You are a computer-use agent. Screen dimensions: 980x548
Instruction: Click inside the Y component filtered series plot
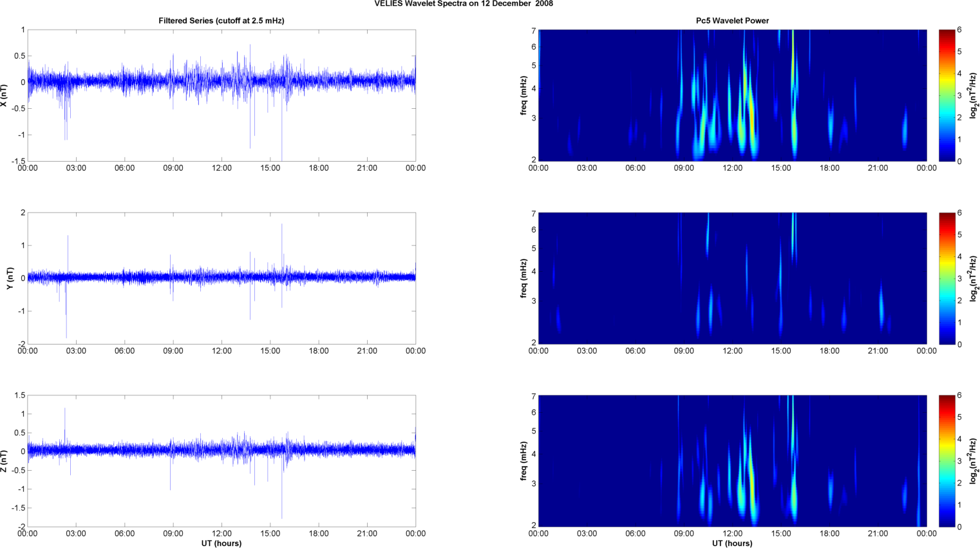[221, 278]
